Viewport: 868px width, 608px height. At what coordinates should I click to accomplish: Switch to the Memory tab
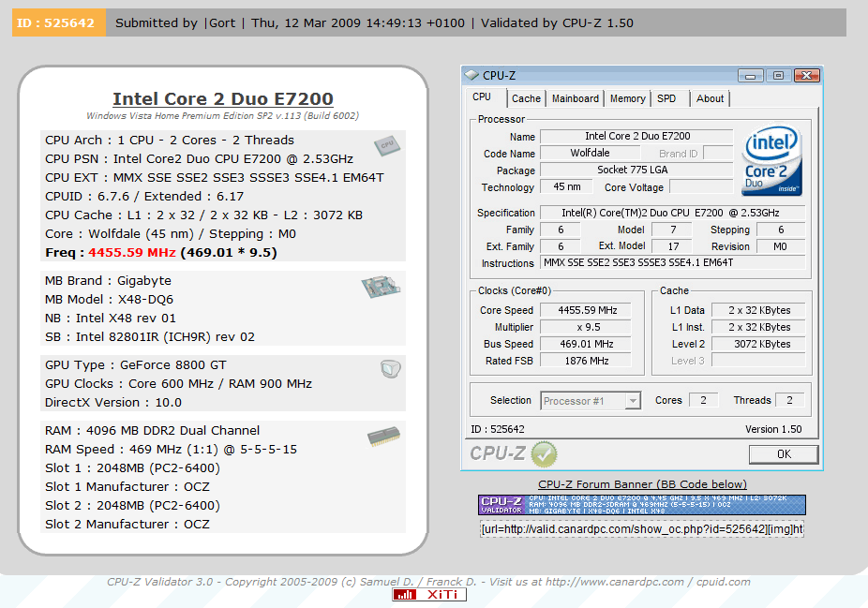pyautogui.click(x=628, y=98)
